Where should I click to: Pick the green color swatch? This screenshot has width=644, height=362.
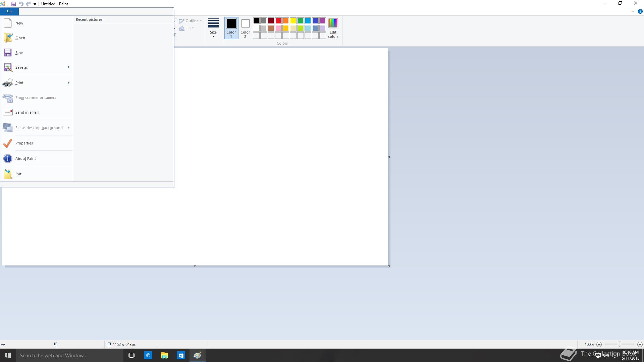[301, 21]
